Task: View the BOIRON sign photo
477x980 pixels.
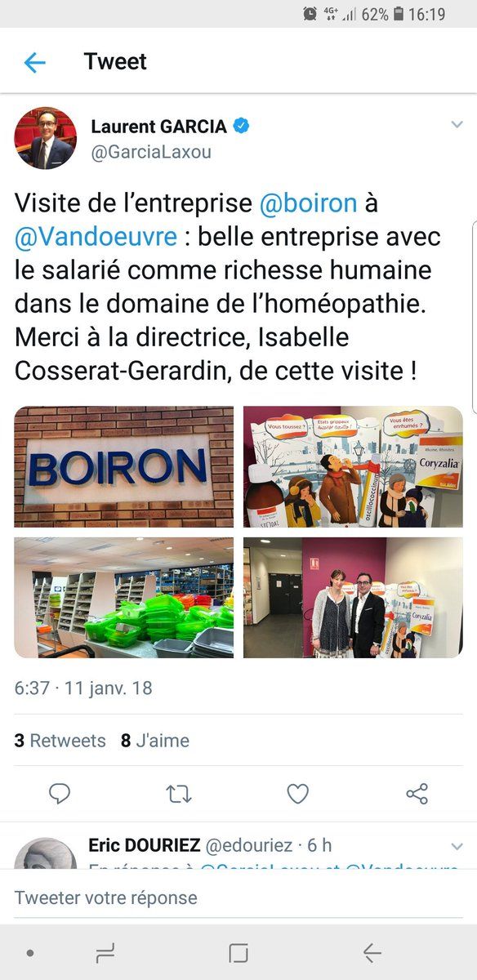Action: point(124,467)
